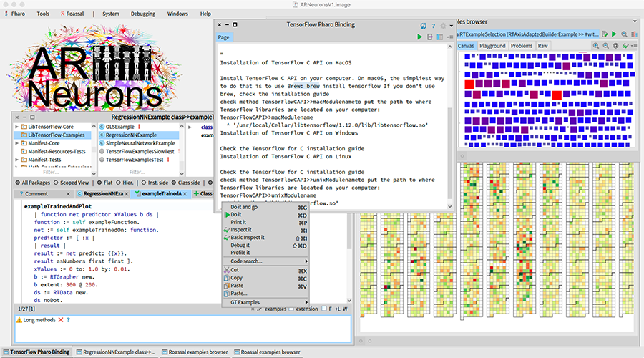
Task: Open the Roassal examples browser window menu arrow
Action: tap(635, 21)
